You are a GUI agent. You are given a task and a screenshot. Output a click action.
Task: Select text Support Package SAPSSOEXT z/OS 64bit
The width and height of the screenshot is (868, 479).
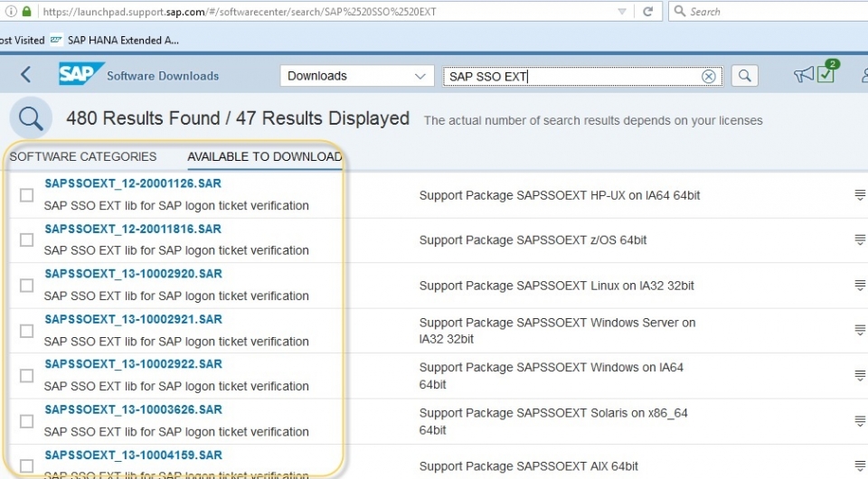(x=533, y=240)
